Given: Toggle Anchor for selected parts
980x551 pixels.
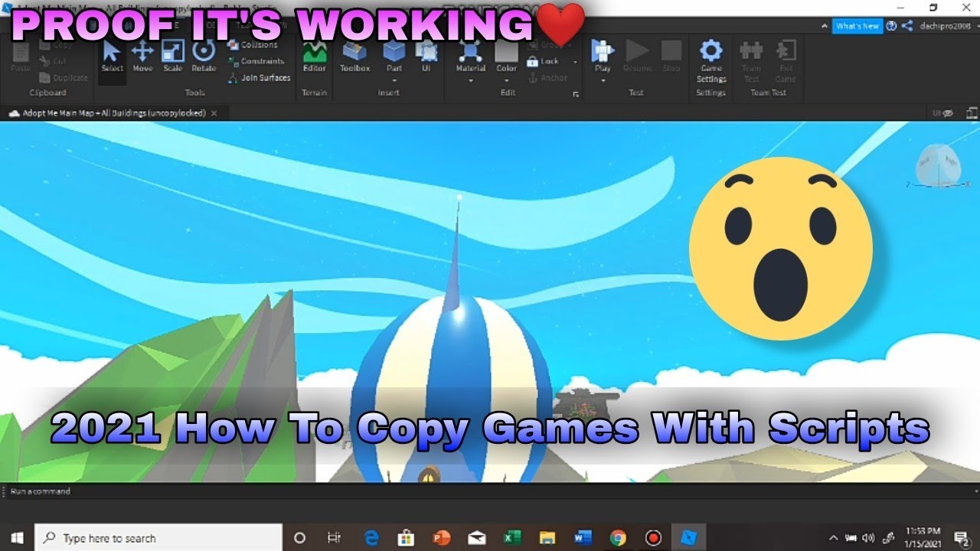Looking at the screenshot, I should [547, 77].
